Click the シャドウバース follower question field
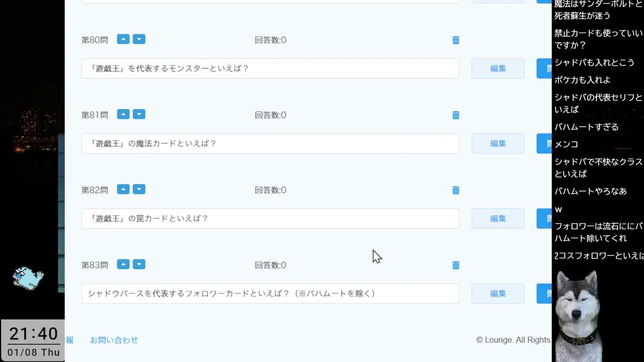The image size is (644, 362). (270, 294)
